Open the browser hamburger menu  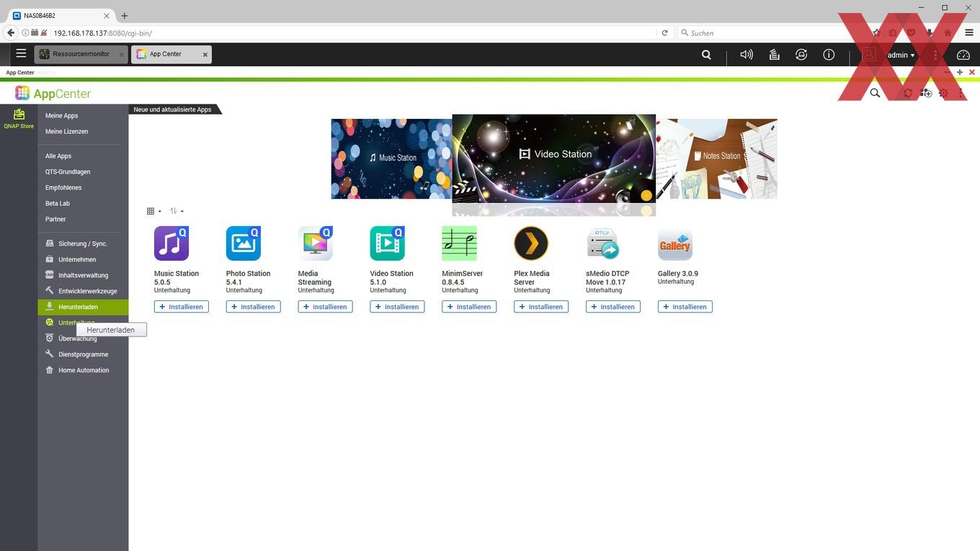[969, 32]
